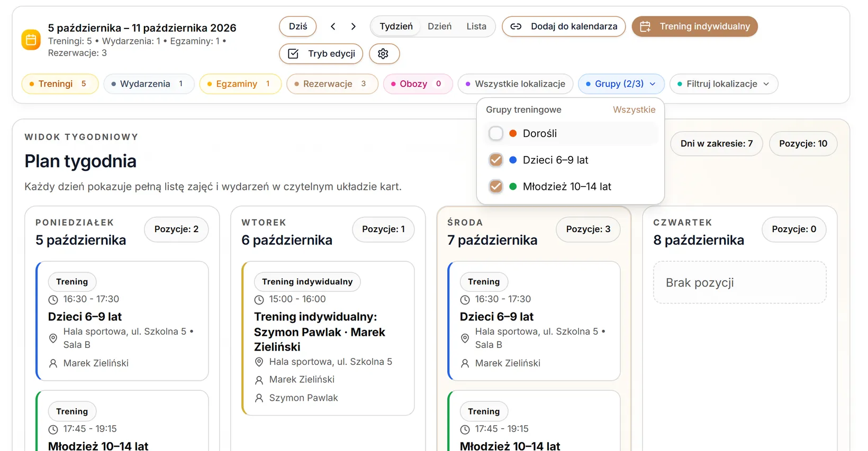This screenshot has height=451, width=868.
Task: Click person icon beside Szymon Pawlak
Action: point(259,398)
